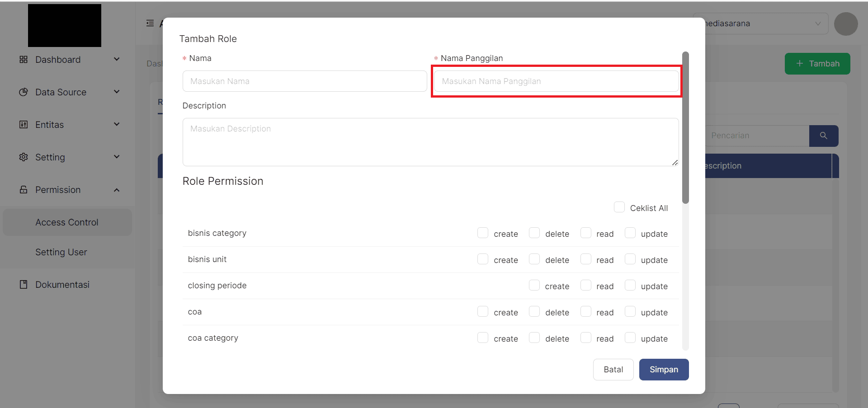Check create permission for bisnis category
The image size is (868, 408).
tap(483, 233)
